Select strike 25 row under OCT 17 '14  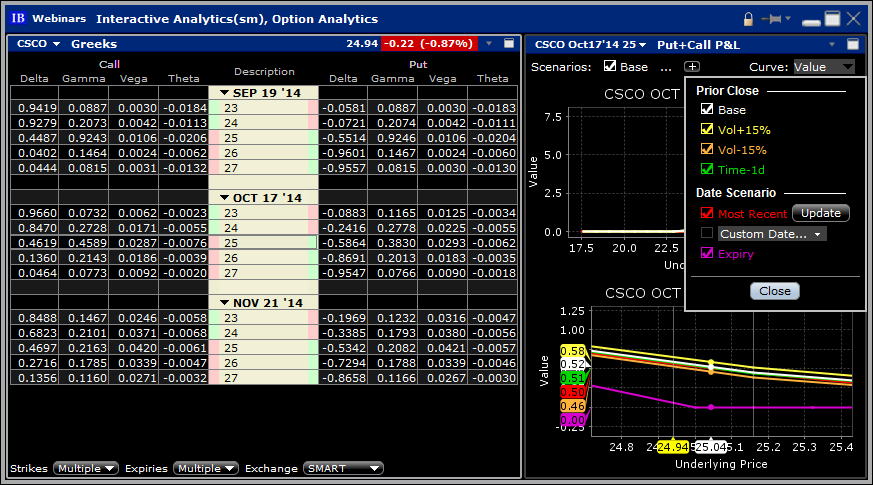[263, 243]
